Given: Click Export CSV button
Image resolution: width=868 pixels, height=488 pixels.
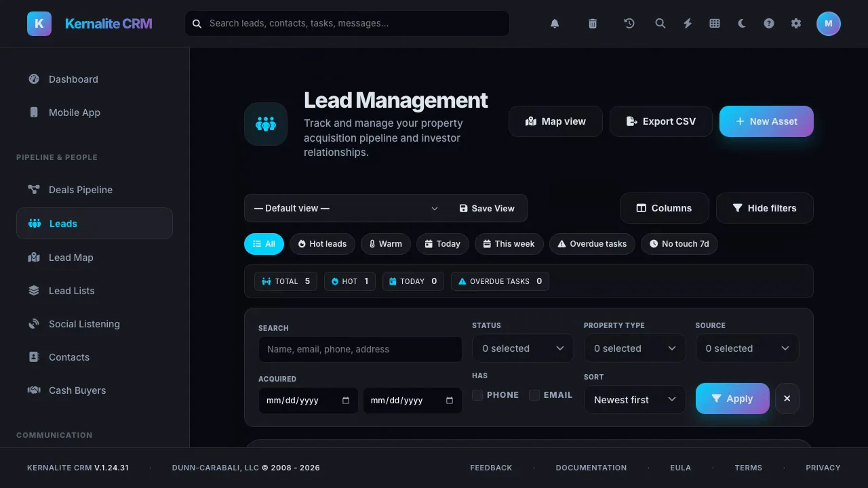Looking at the screenshot, I should coord(661,121).
